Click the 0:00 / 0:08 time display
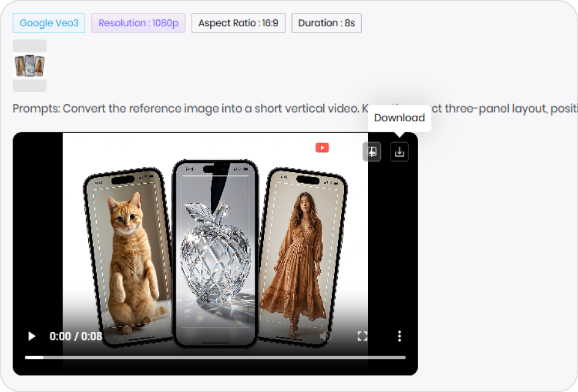 click(x=76, y=336)
